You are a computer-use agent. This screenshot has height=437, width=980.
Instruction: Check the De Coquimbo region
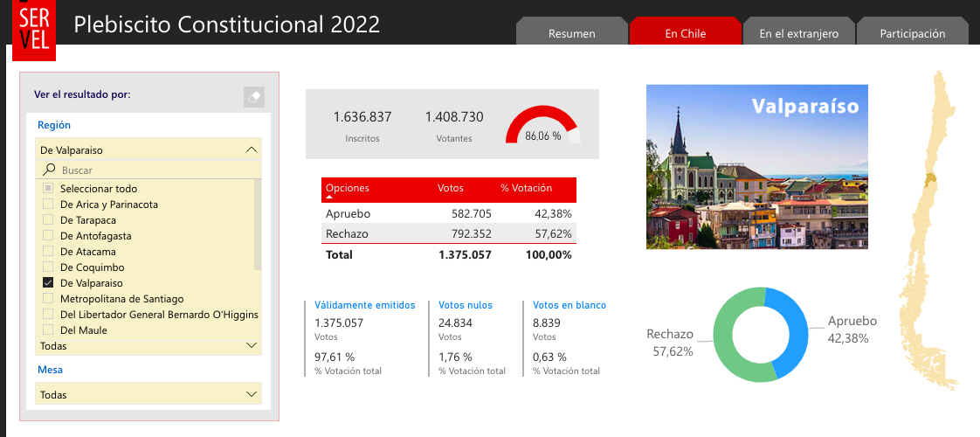(48, 267)
